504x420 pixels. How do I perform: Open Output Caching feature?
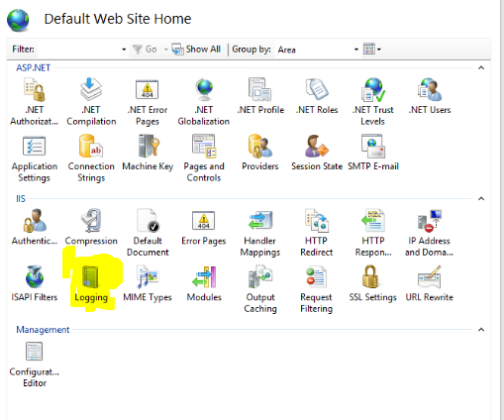click(260, 289)
